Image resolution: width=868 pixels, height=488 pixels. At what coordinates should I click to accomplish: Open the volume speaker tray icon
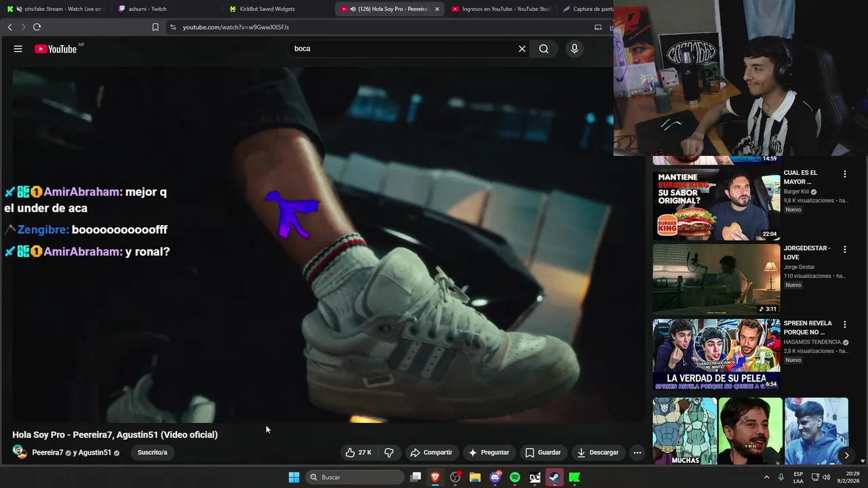(x=826, y=477)
